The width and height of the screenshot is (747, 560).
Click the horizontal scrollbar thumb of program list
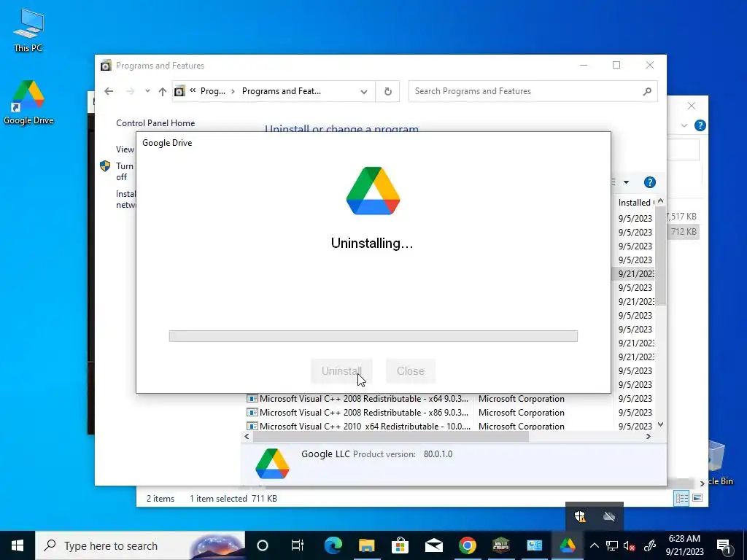tap(391, 437)
